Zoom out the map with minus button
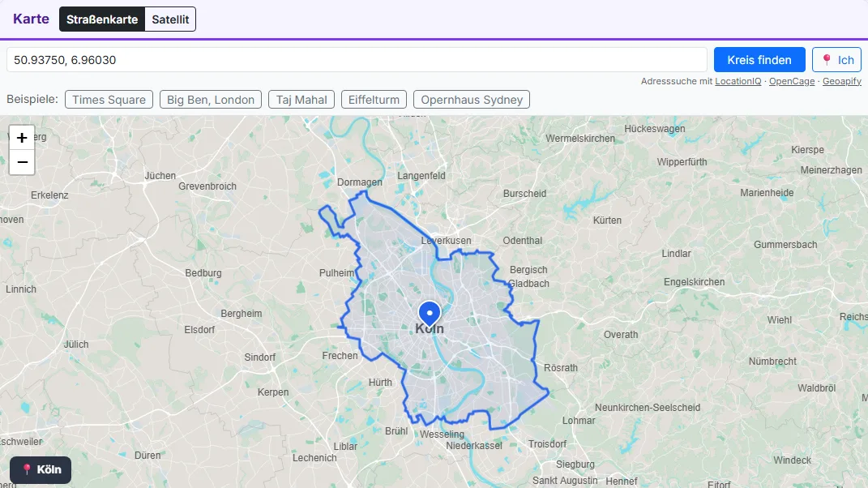The height and width of the screenshot is (488, 868). 22,162
